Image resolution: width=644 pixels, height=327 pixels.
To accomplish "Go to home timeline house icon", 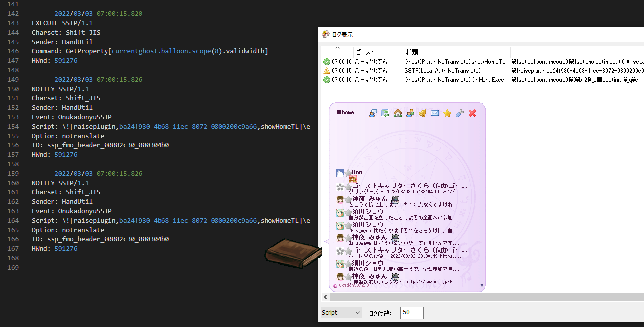I will click(398, 113).
